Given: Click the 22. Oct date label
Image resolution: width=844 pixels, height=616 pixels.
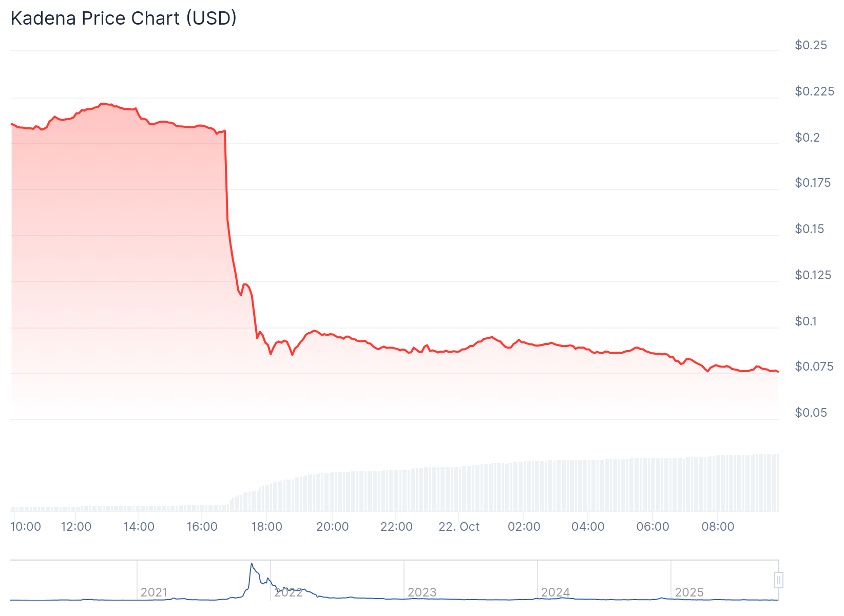Looking at the screenshot, I should (x=459, y=527).
